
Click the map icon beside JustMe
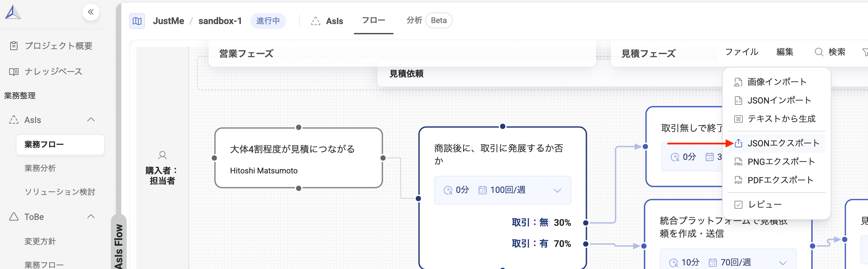coord(137,21)
